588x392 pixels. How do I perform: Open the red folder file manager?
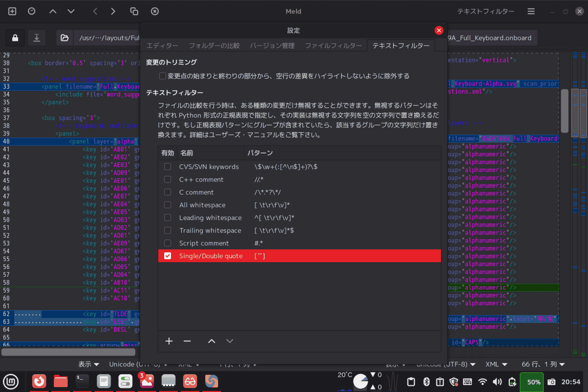coord(61,381)
